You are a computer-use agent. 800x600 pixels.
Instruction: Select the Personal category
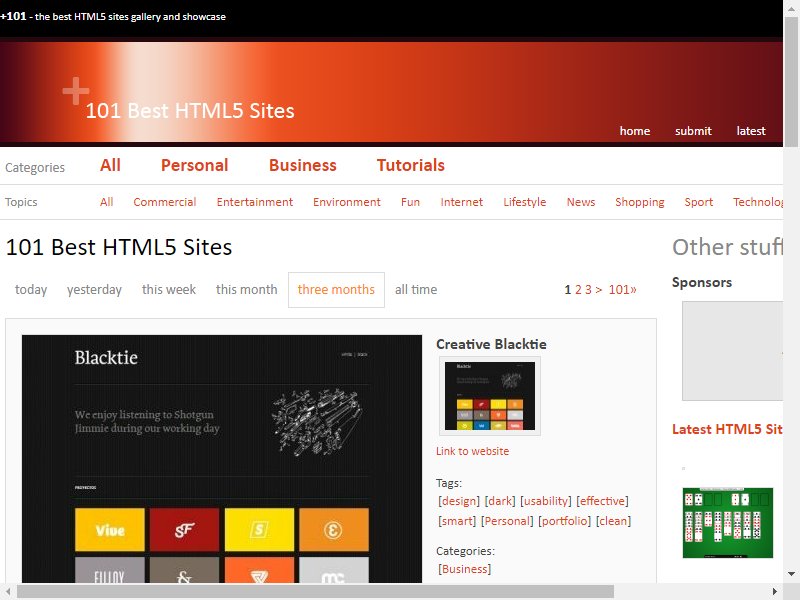click(x=194, y=165)
